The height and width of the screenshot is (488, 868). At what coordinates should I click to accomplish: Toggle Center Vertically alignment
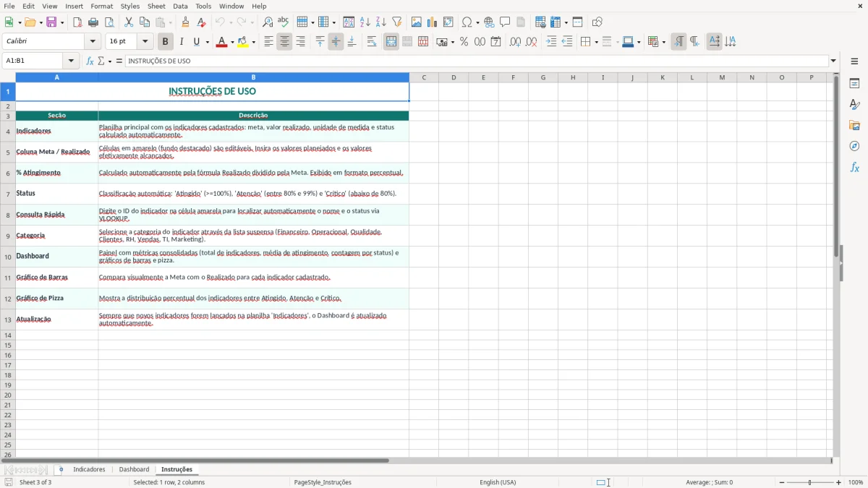[336, 42]
